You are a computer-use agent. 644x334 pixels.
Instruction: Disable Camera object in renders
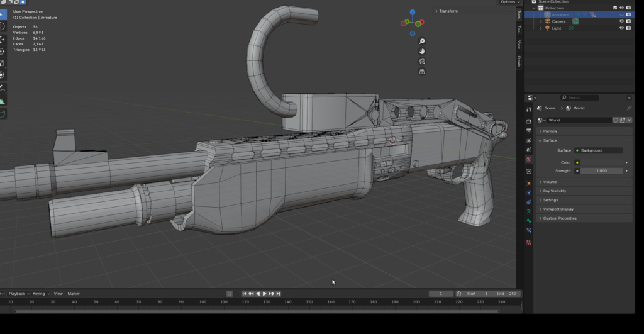click(x=628, y=21)
